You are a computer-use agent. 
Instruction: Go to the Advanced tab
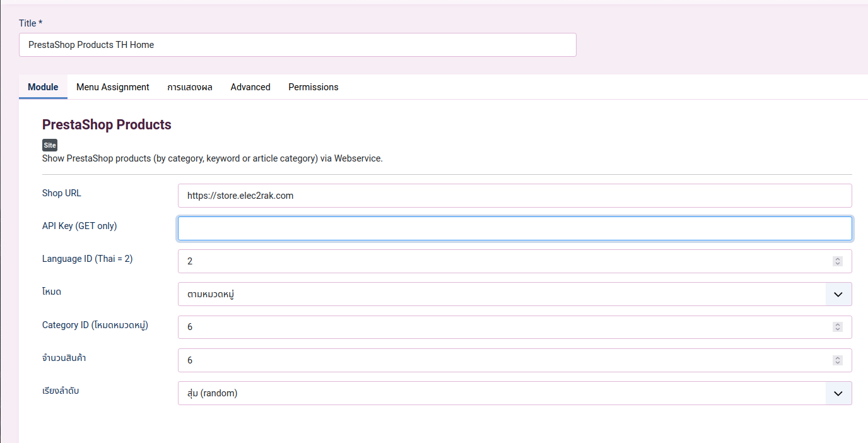click(x=250, y=87)
